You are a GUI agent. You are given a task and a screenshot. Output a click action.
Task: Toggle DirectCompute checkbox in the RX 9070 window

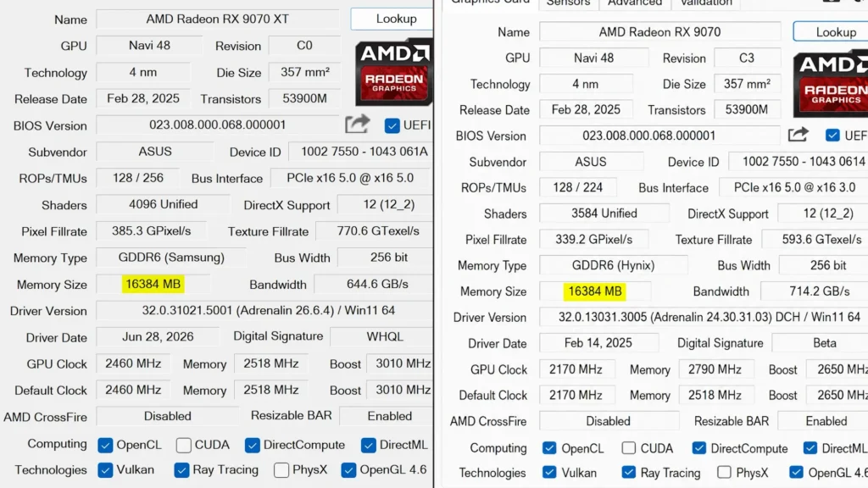[x=698, y=447]
